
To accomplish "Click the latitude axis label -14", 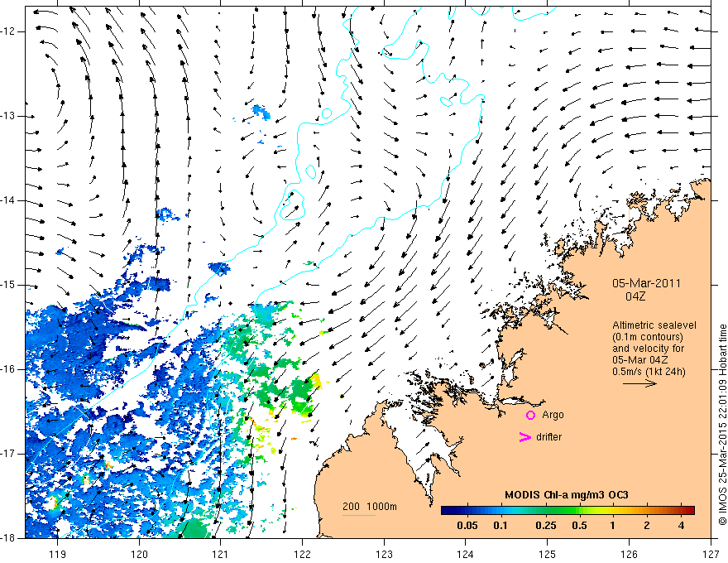I will [8, 200].
